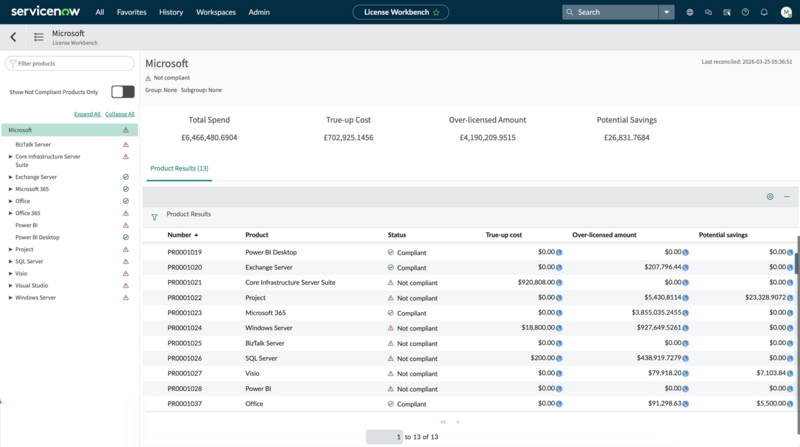Click the Expand All link
This screenshot has width=800, height=447.
point(87,114)
